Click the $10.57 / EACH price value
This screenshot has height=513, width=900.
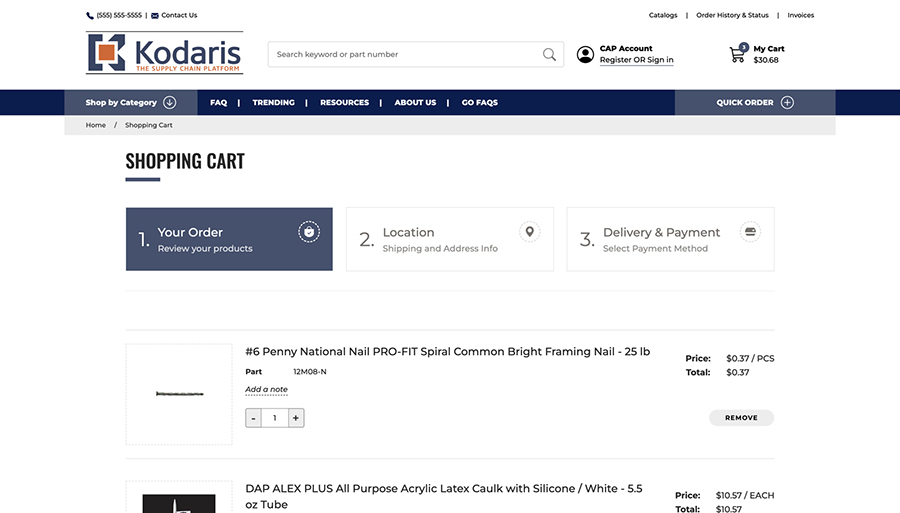click(x=745, y=495)
